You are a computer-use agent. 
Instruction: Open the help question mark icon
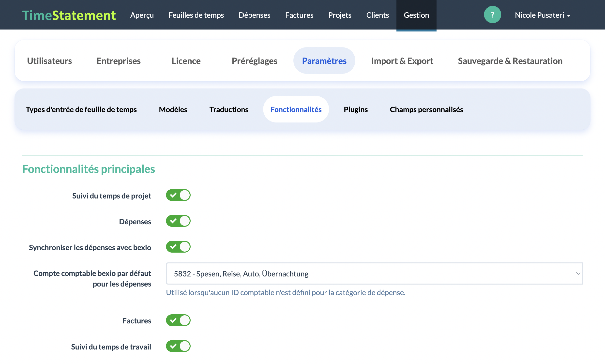[x=492, y=15]
